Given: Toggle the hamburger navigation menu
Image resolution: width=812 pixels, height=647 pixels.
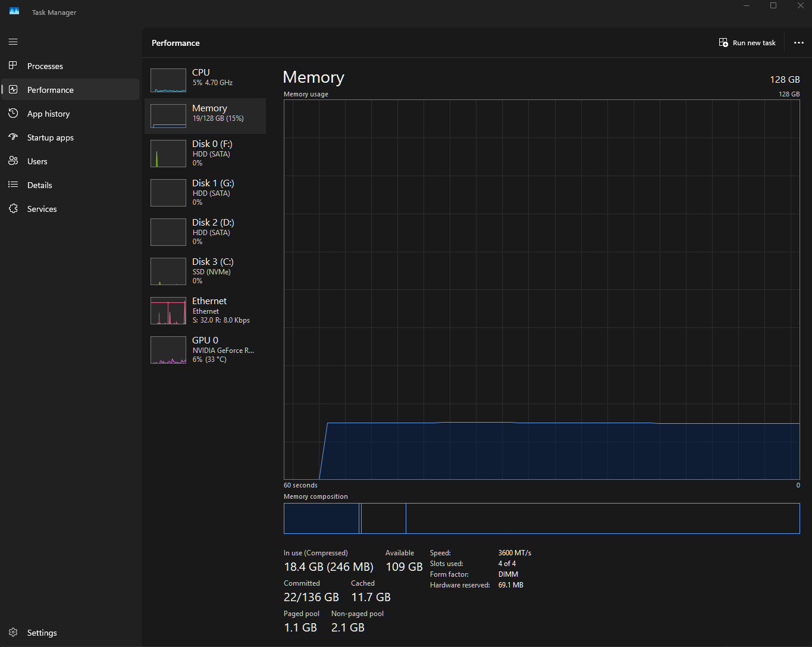Looking at the screenshot, I should pos(13,42).
